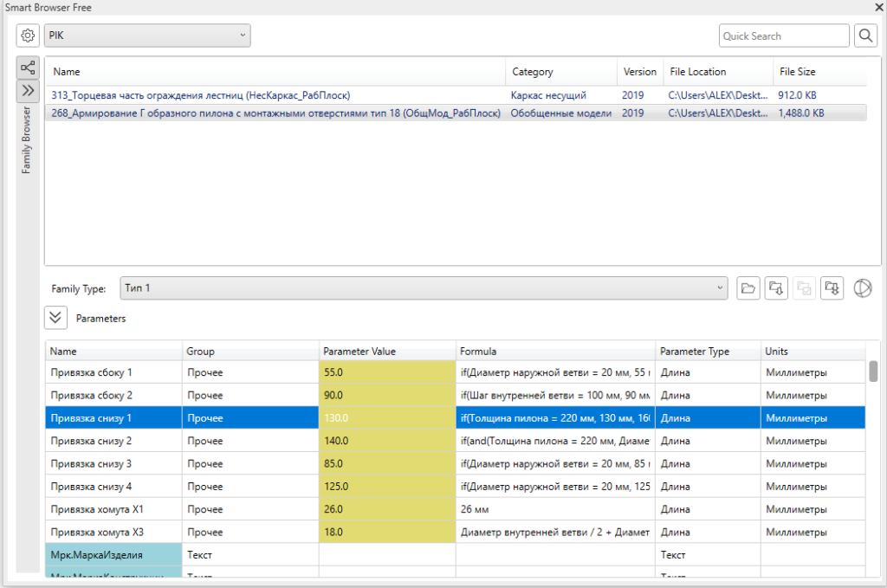Click the yellow 55.0 parameter value cell

[387, 372]
